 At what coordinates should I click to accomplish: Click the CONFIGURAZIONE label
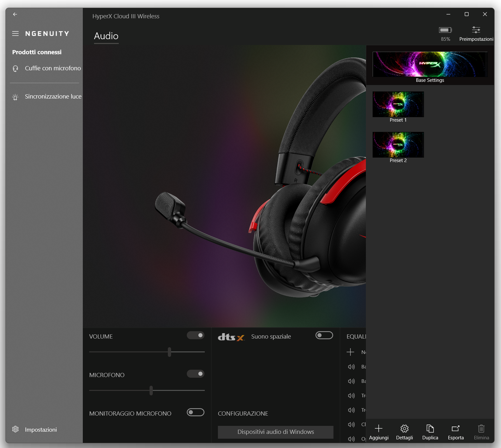tap(243, 414)
